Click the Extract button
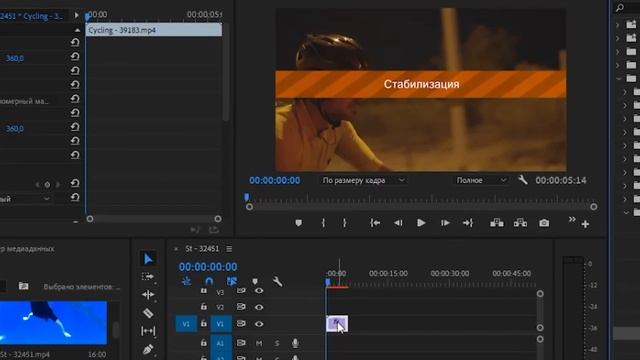 pos(520,223)
